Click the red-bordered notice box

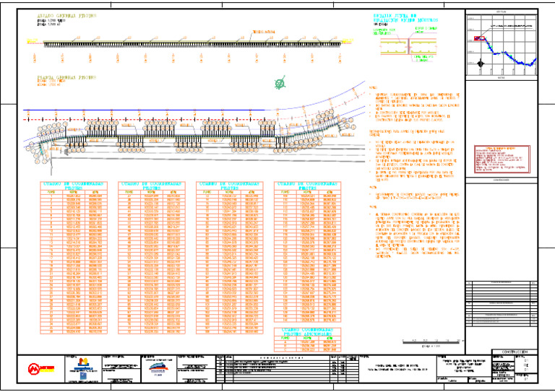point(502,159)
